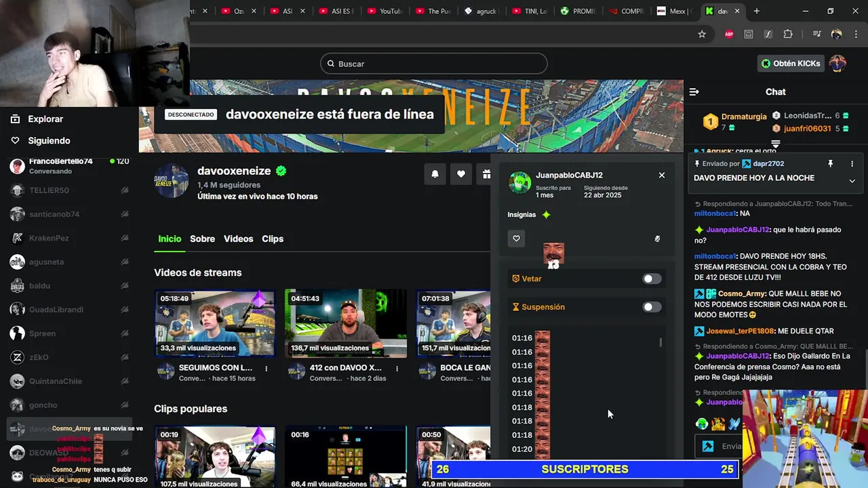Open options menu of 412 con DAVOO video
The image size is (868, 488).
pos(397,369)
